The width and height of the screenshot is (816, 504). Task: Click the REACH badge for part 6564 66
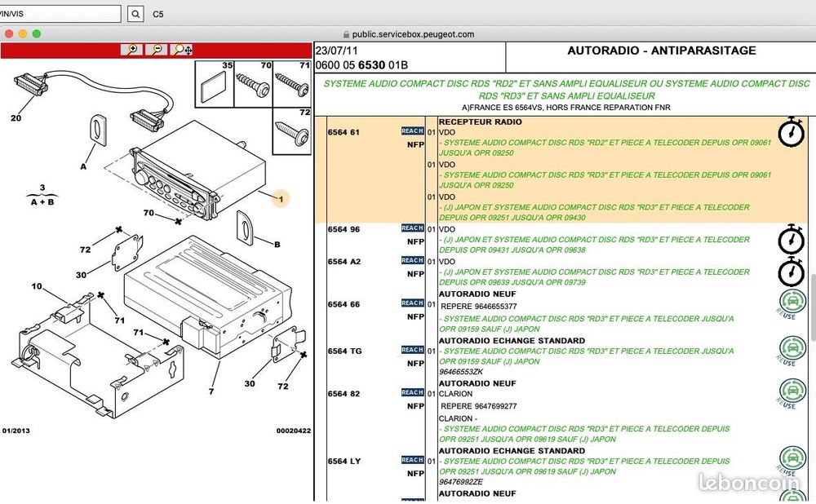[x=412, y=303]
